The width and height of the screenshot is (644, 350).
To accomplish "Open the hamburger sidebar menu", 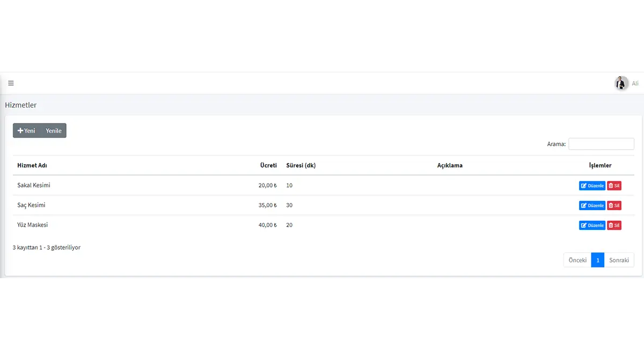I will click(x=11, y=83).
